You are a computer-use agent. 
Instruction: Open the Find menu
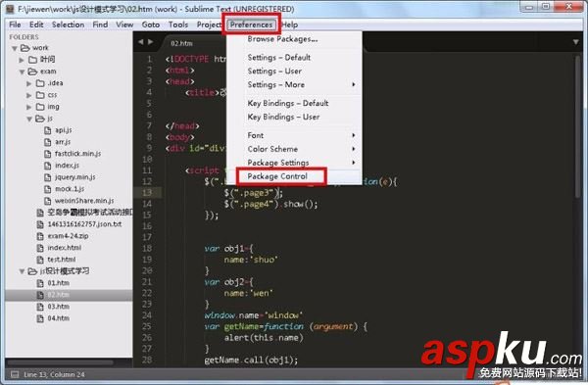pyautogui.click(x=100, y=24)
